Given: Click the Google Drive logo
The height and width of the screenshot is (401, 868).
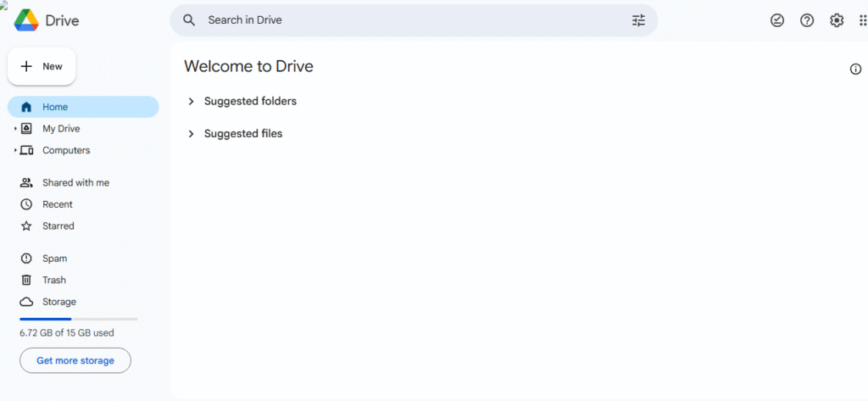Looking at the screenshot, I should 26,20.
